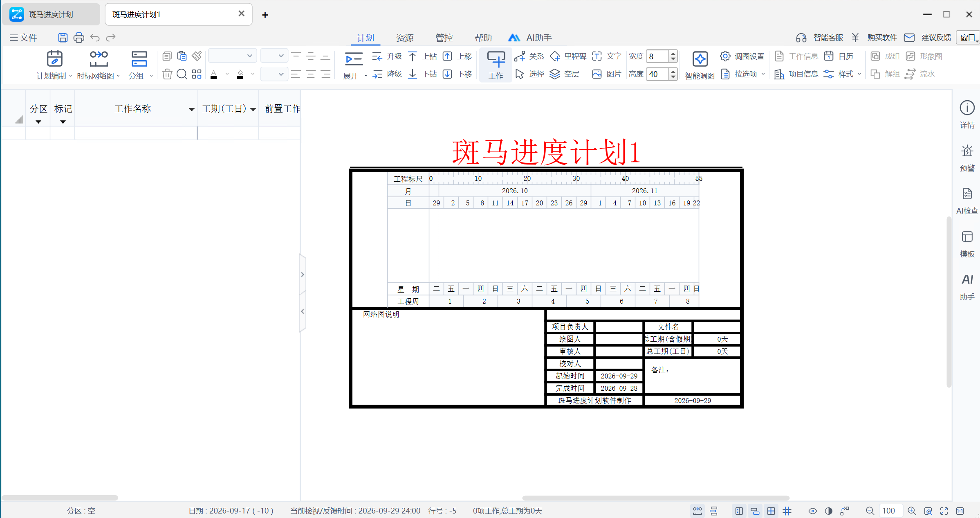Open the AI助手 ribbon tab

[x=530, y=38]
